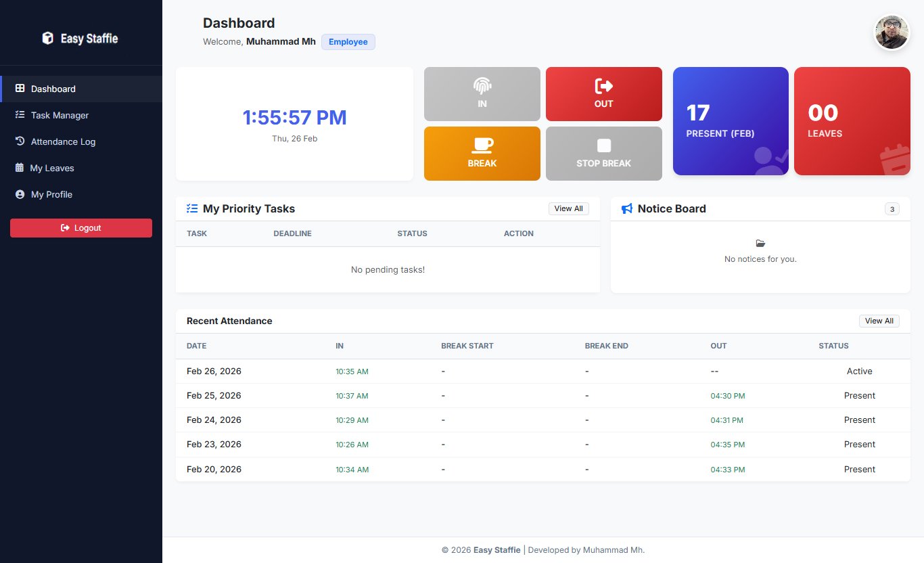Click the Easy Staffie cube logo icon
The width and height of the screenshot is (924, 563).
pos(47,39)
